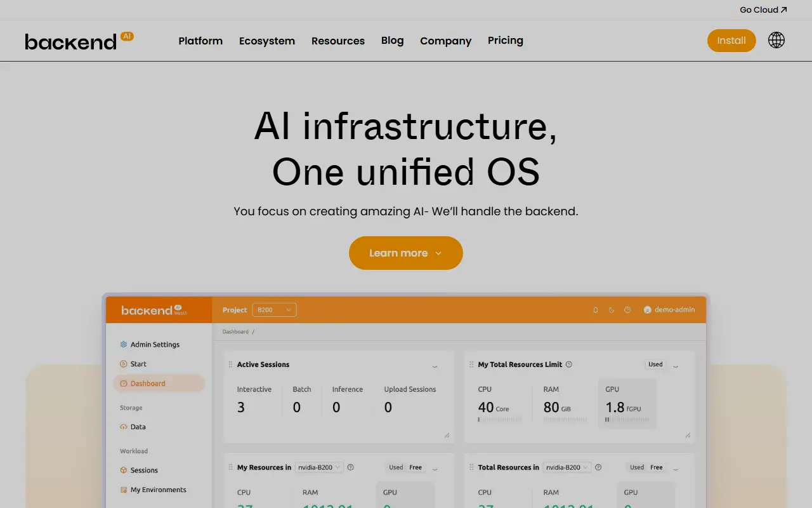Click the Learn more button
Image resolution: width=812 pixels, height=508 pixels.
406,253
